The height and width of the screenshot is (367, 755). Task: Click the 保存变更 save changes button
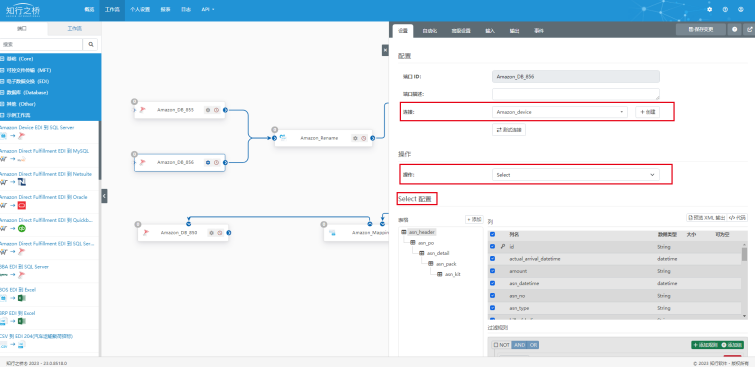[x=701, y=29]
